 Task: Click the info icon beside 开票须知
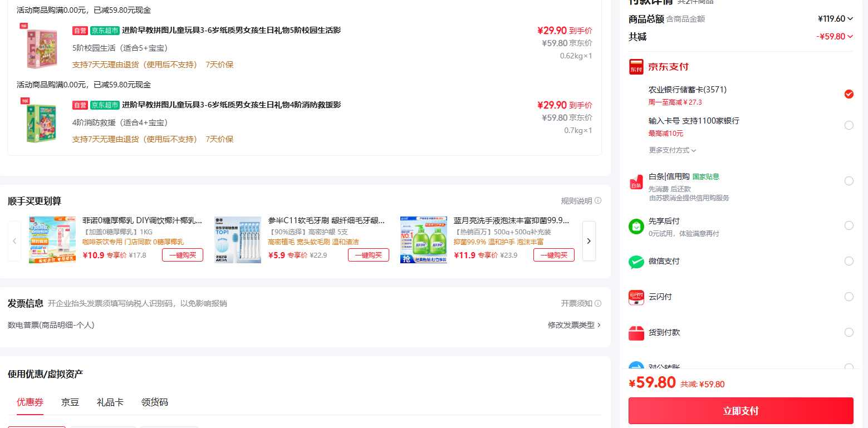tap(598, 303)
